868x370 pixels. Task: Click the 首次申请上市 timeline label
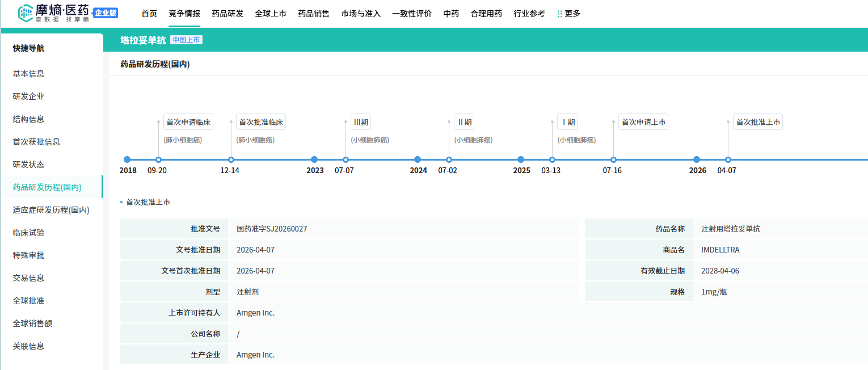tap(643, 122)
